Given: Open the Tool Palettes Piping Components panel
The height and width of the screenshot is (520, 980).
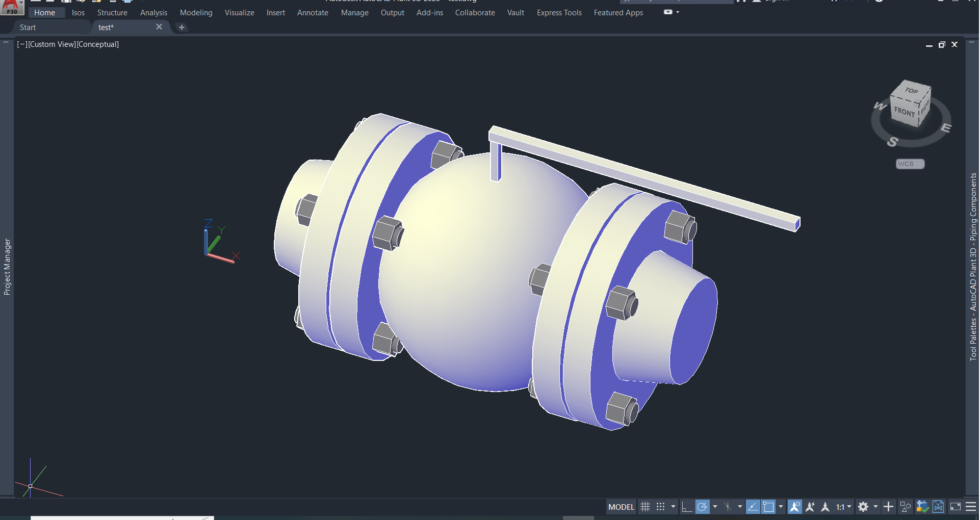Looking at the screenshot, I should click(x=973, y=267).
